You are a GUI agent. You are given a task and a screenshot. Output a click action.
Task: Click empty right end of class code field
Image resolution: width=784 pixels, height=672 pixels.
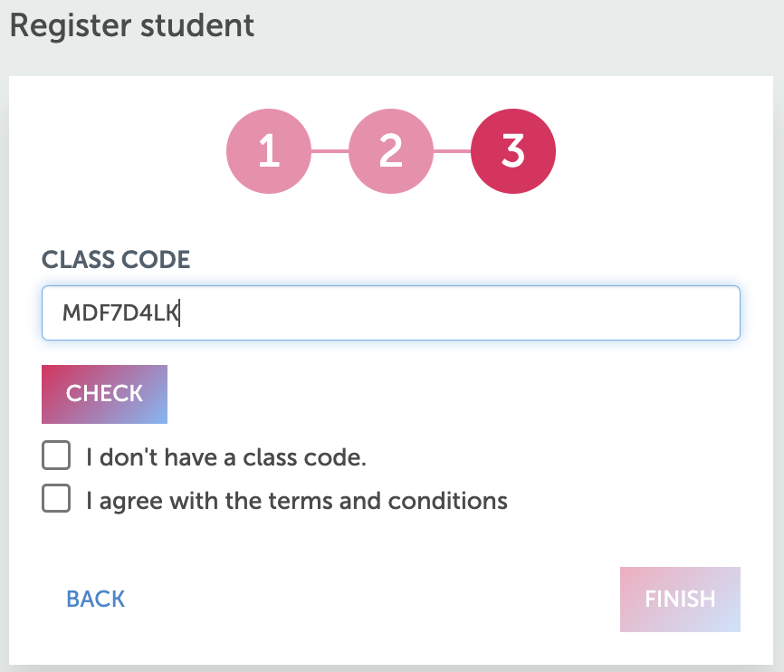(x=634, y=313)
